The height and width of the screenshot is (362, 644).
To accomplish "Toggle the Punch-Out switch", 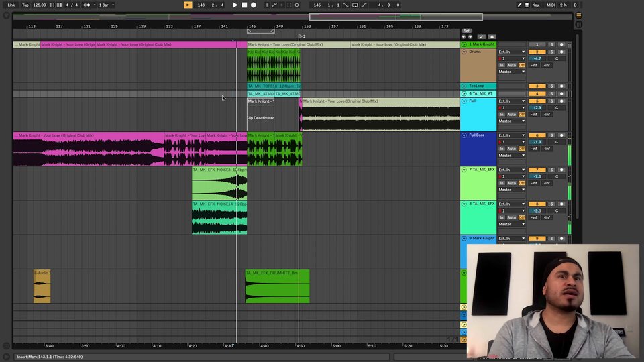I will [x=364, y=5].
